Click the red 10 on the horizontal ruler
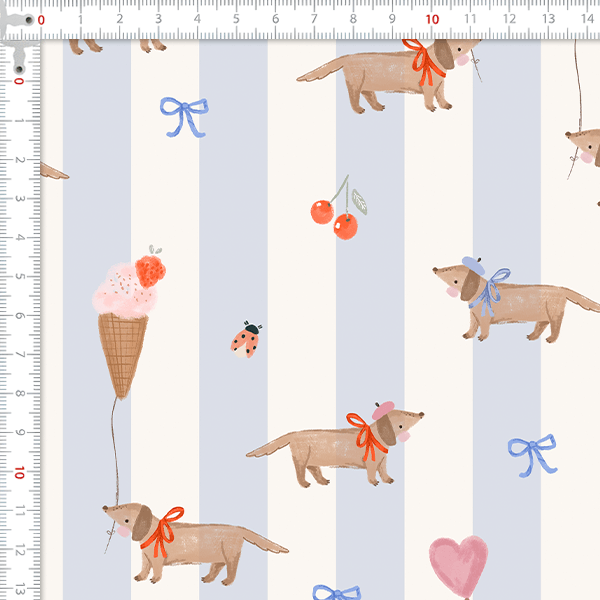This screenshot has width=600, height=600. [431, 18]
